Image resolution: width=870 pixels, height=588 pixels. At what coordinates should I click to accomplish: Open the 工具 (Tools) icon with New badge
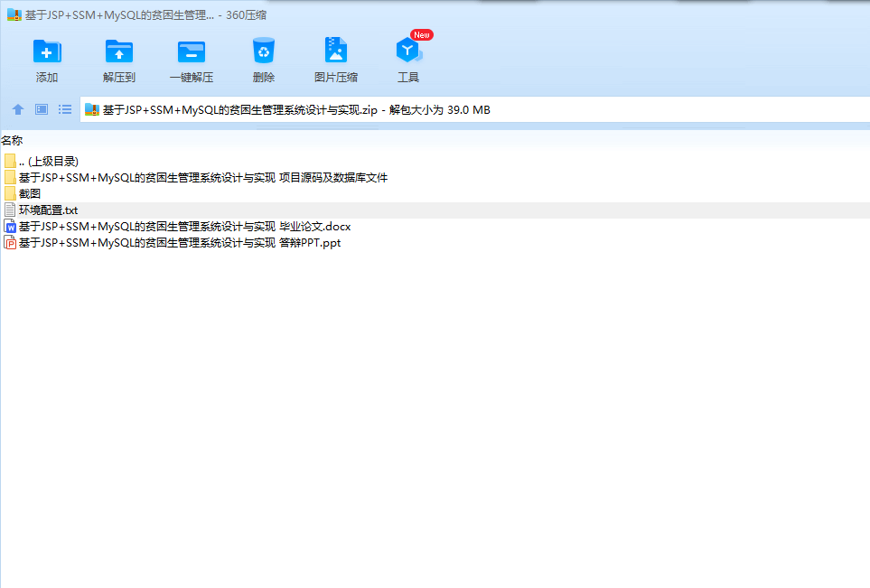[409, 51]
